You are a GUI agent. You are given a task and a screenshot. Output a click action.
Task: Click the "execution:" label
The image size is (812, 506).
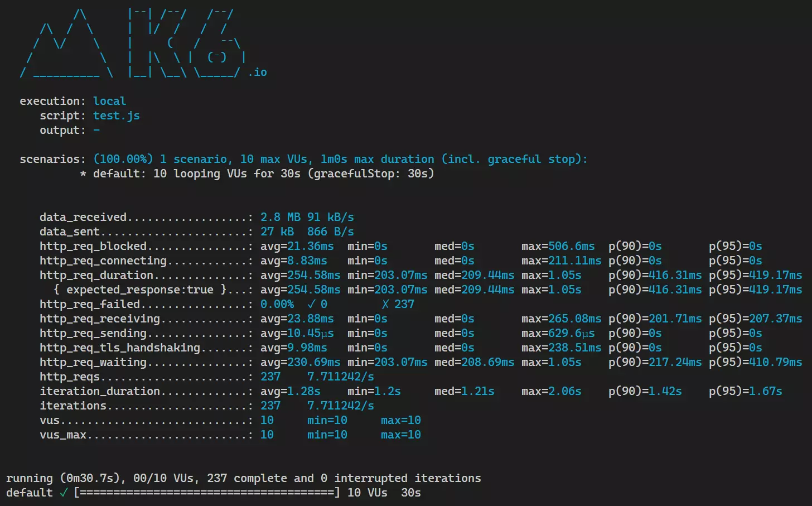point(53,101)
